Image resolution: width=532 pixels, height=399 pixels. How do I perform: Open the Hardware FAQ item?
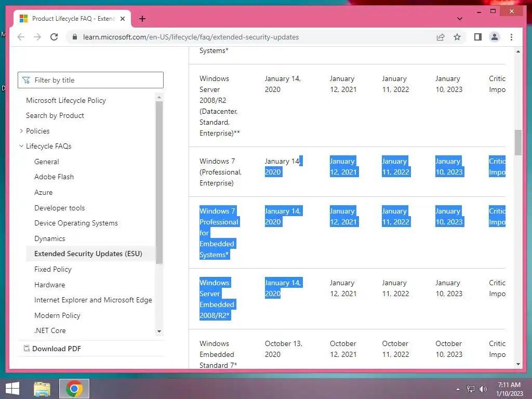[x=49, y=285]
